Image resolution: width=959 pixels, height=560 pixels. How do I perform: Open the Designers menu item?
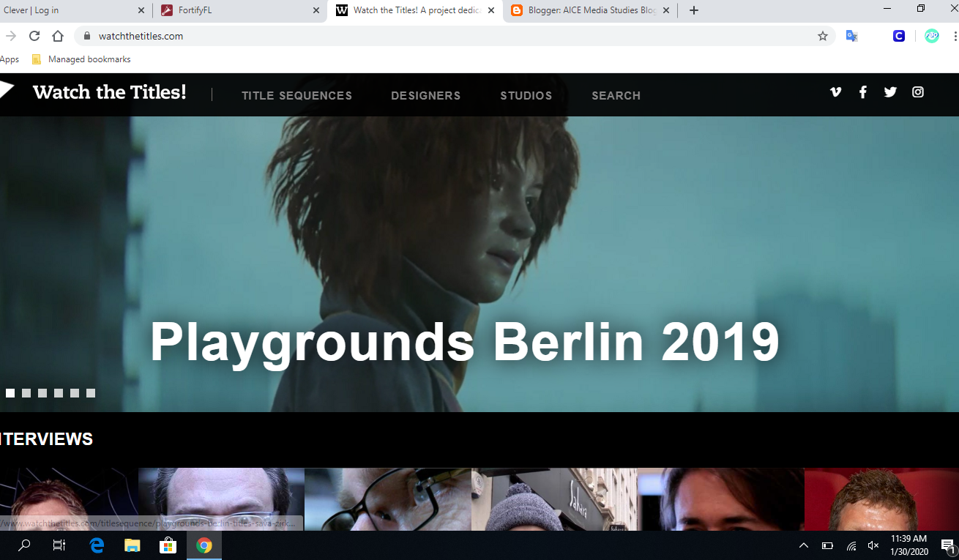(x=426, y=96)
